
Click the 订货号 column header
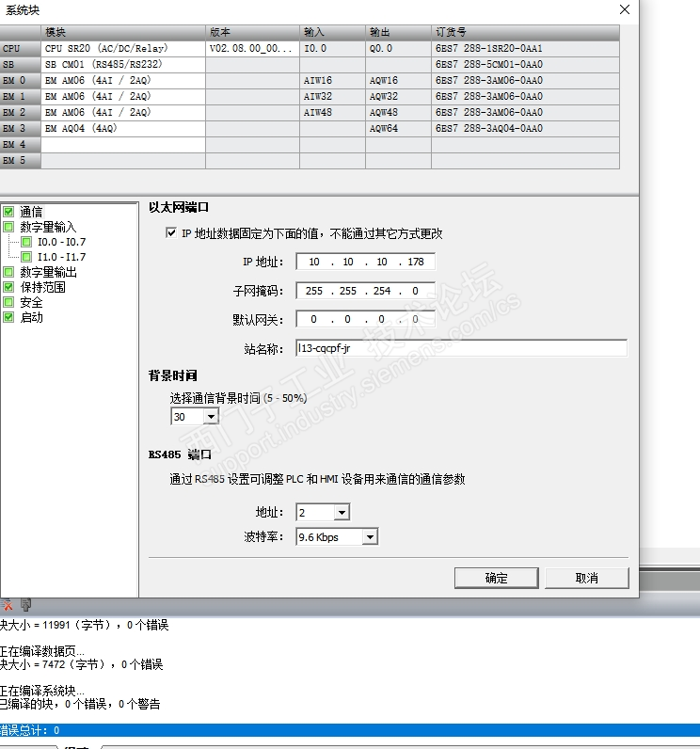click(525, 33)
